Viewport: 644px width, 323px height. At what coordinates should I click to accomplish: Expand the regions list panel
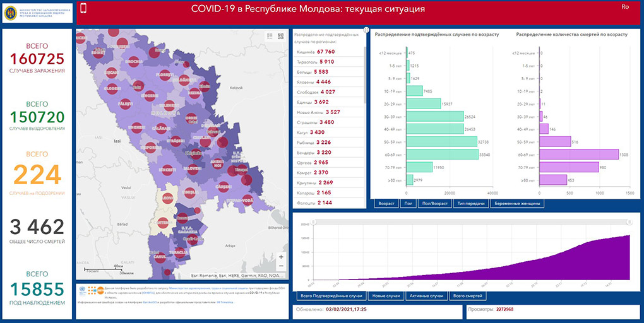click(367, 30)
